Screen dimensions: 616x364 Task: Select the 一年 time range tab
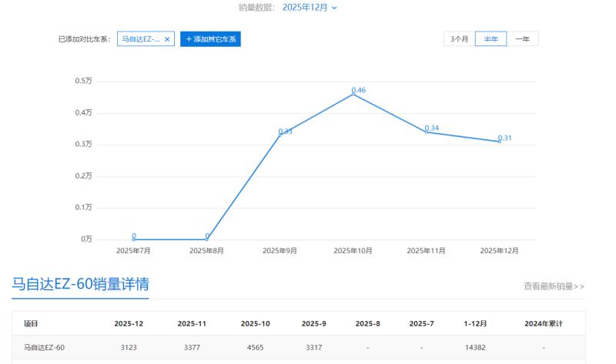pos(523,39)
